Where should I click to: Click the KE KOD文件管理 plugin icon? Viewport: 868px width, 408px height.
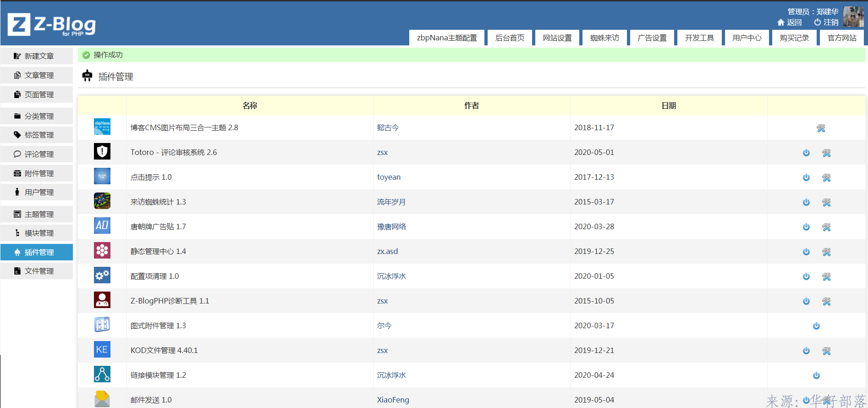pyautogui.click(x=102, y=349)
